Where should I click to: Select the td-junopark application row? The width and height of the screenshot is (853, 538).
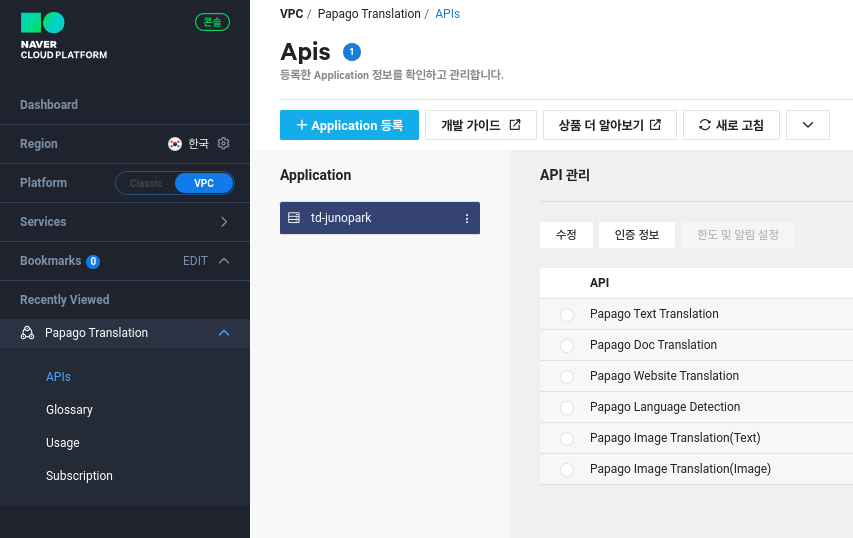380,218
